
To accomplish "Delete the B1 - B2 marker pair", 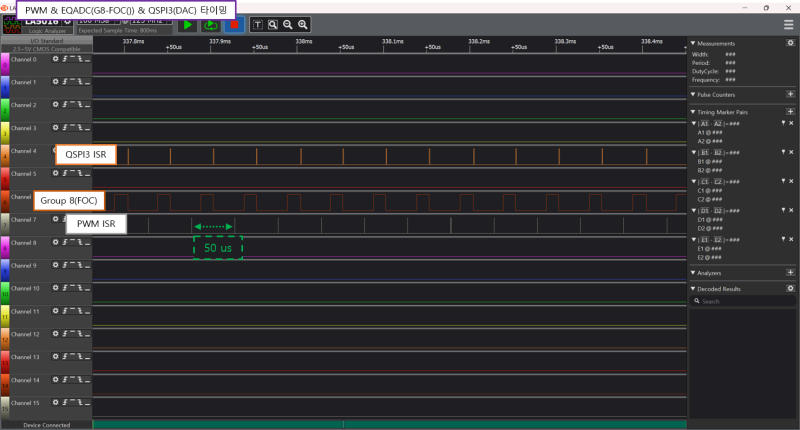I will click(791, 152).
